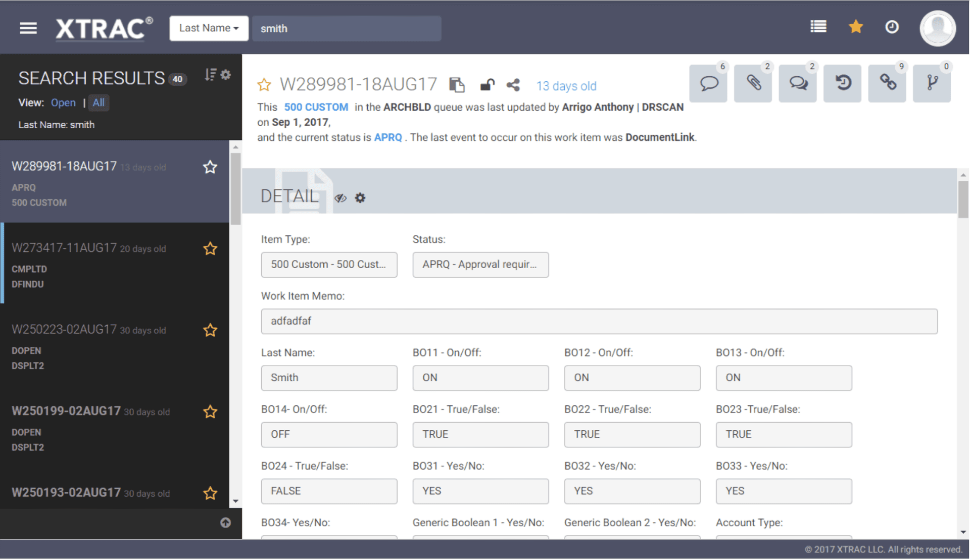970x560 pixels.
Task: Open BO13 On/Off dropdown
Action: (x=784, y=378)
